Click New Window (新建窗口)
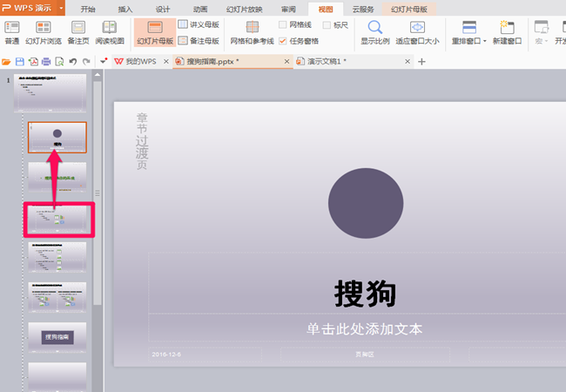 [x=507, y=32]
